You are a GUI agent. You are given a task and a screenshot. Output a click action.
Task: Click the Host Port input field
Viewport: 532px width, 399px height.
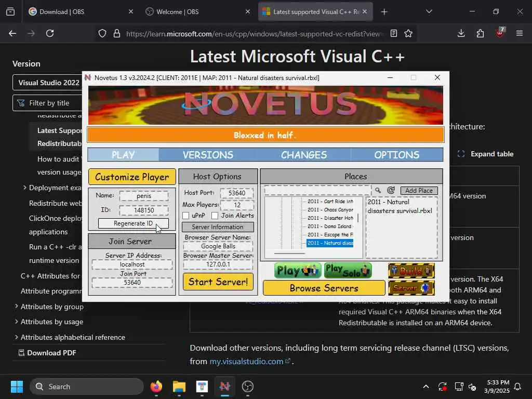pos(237,193)
